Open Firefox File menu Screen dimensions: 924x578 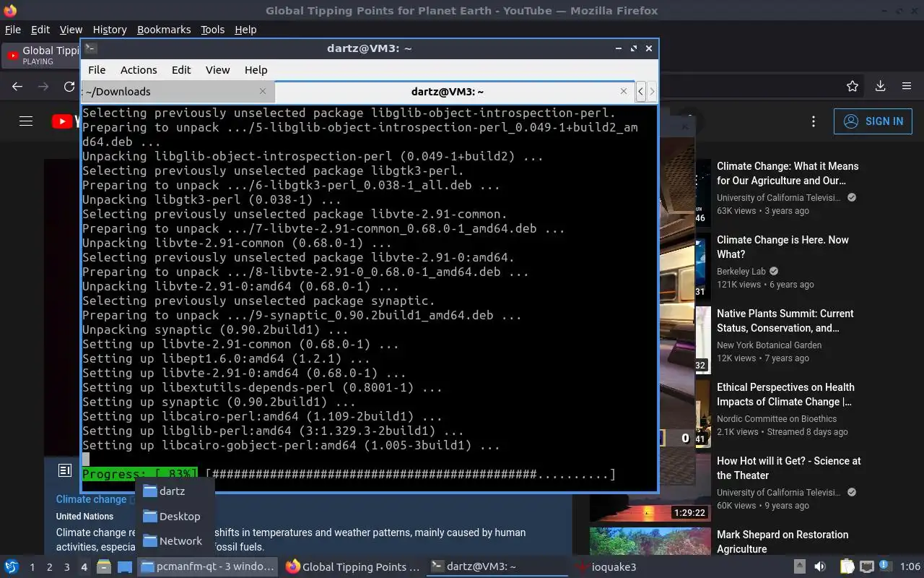coord(12,30)
